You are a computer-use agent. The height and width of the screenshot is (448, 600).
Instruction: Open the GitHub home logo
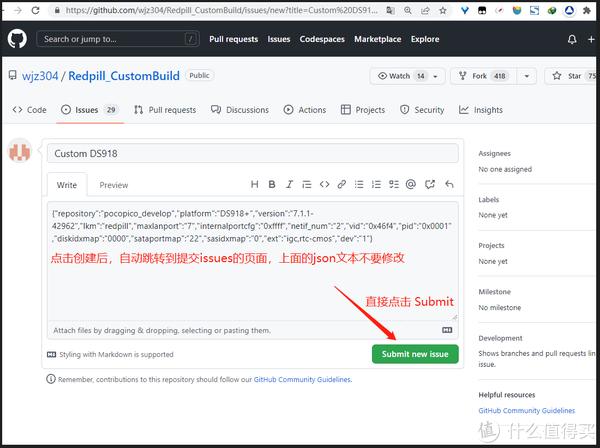[17, 39]
